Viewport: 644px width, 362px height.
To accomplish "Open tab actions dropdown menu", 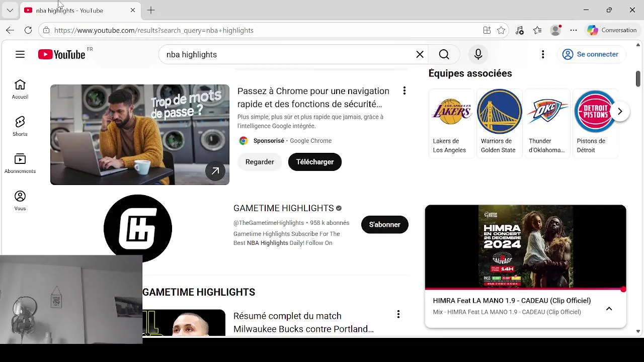I will (x=10, y=10).
